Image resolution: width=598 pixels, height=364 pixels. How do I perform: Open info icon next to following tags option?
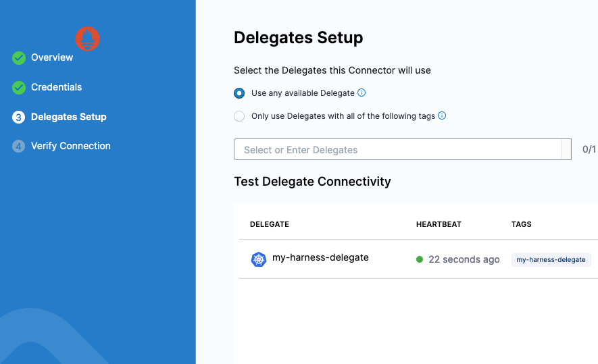442,116
